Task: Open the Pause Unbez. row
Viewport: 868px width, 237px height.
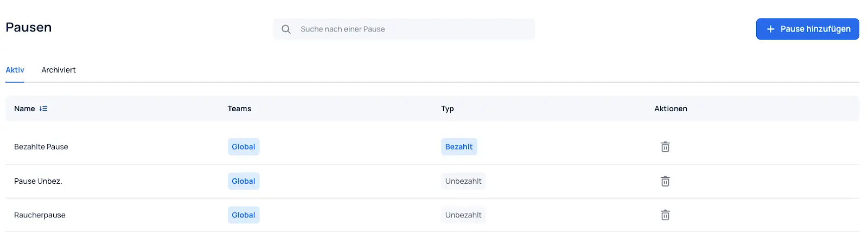Action: click(432, 181)
